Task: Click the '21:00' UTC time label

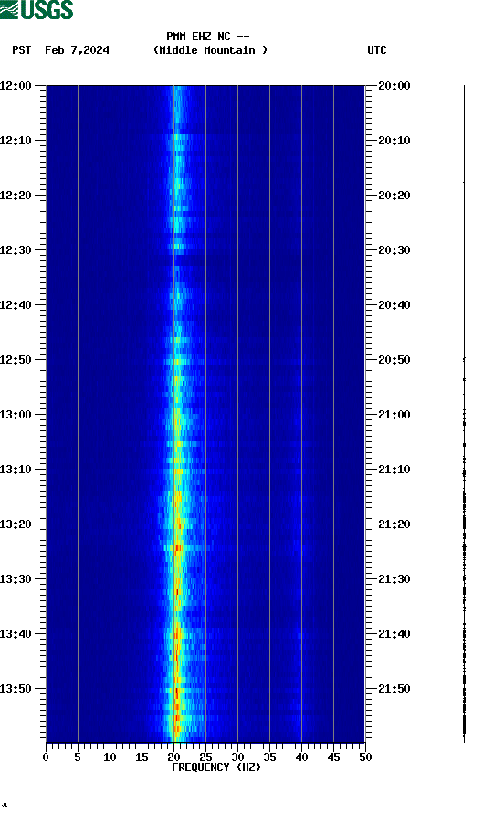Action: (x=394, y=415)
